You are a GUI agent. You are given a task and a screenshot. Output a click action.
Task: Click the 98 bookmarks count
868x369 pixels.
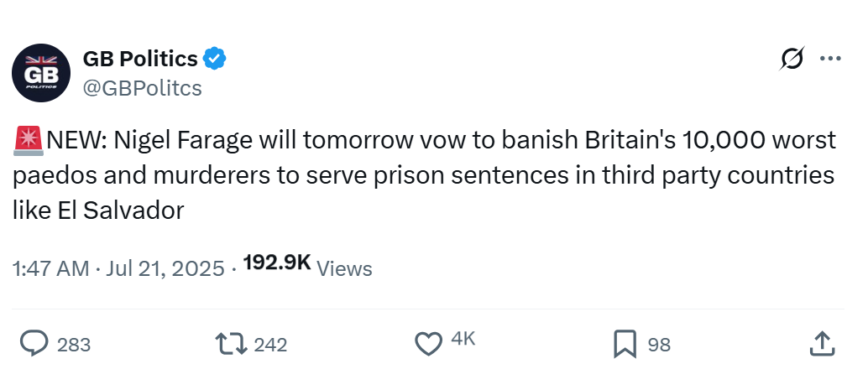(x=659, y=345)
